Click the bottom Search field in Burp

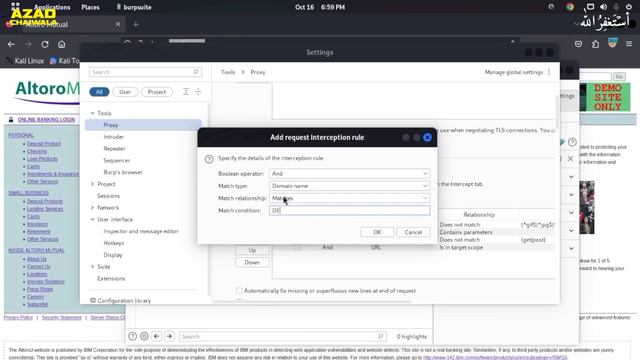[x=282, y=336]
